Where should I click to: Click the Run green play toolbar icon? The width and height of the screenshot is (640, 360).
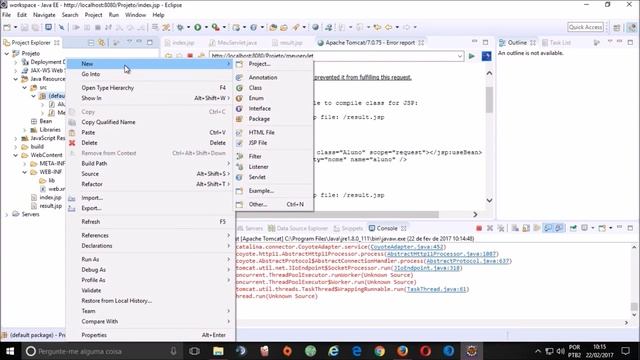point(198,27)
